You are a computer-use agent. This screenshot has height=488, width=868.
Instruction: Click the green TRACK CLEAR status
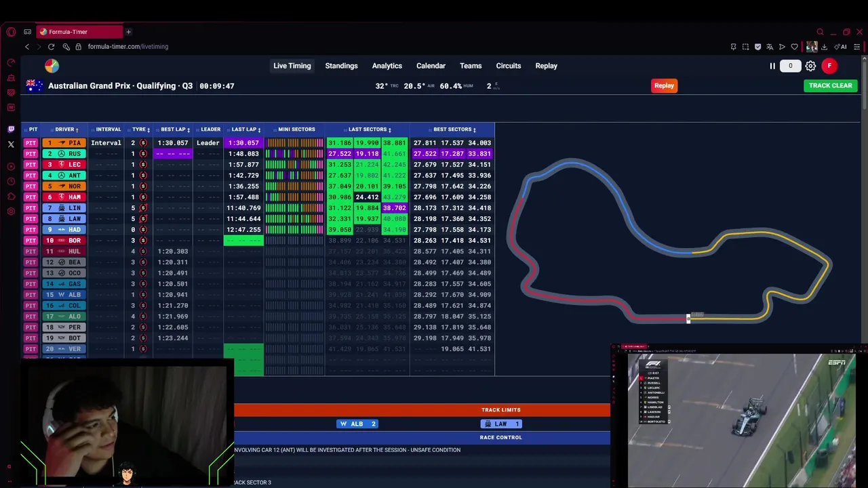tap(830, 85)
